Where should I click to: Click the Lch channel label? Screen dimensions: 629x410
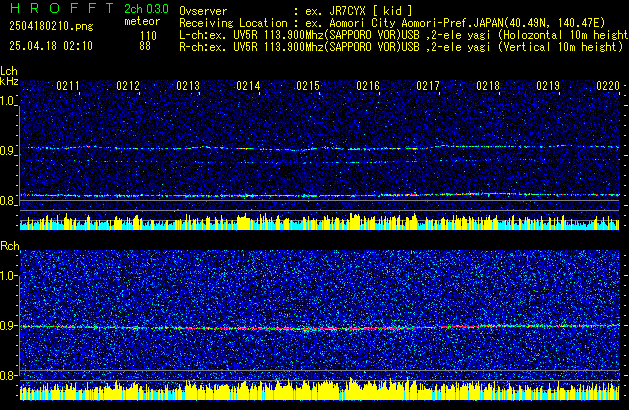[x=9, y=71]
